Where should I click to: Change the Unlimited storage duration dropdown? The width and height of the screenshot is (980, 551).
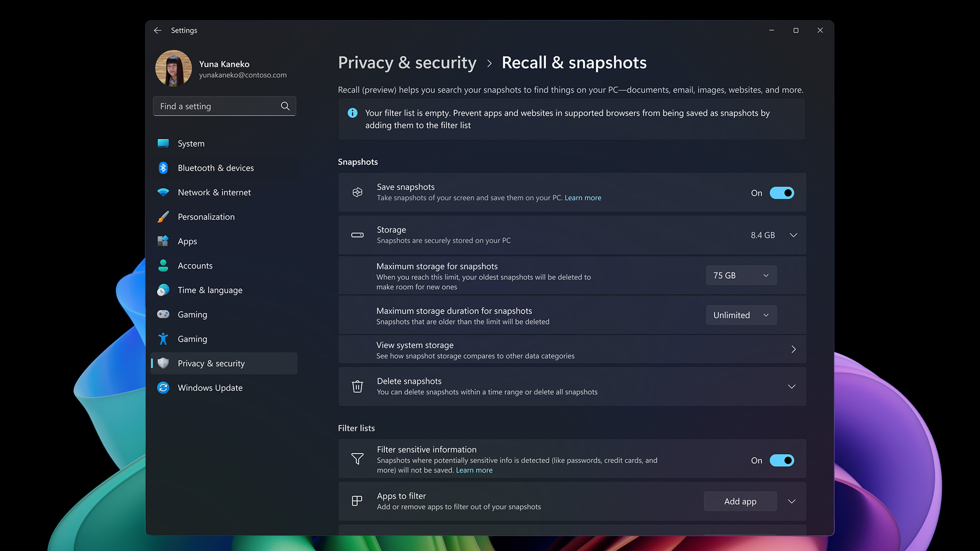pyautogui.click(x=741, y=315)
